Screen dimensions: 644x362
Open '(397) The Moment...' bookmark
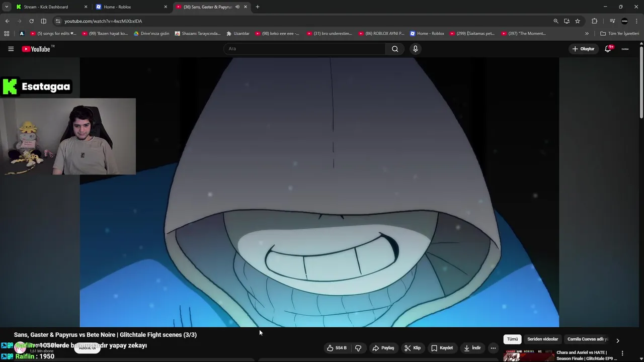[523, 34]
